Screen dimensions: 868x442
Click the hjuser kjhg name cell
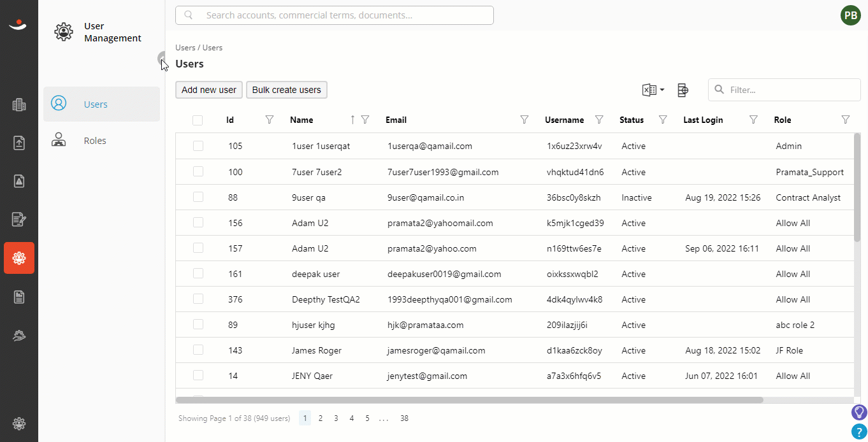(x=313, y=325)
